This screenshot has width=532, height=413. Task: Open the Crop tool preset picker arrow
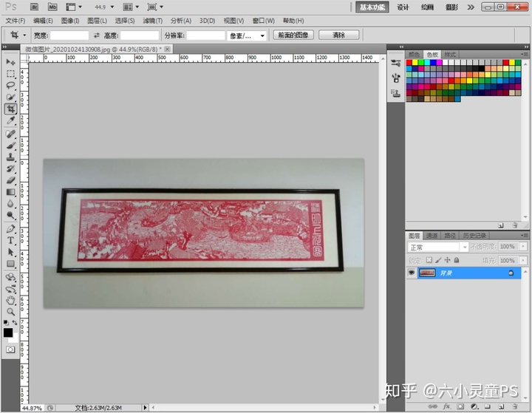(24, 35)
